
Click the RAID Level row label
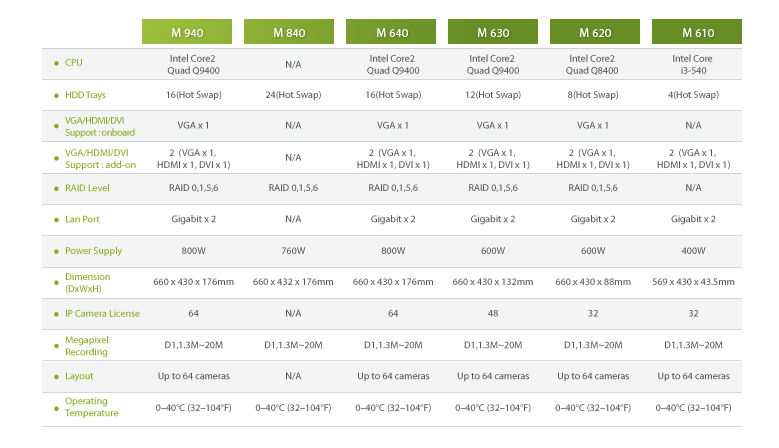point(87,187)
